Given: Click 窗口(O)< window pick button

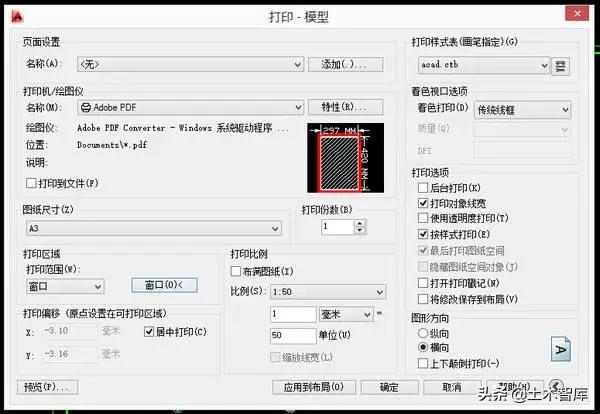Looking at the screenshot, I should click(165, 285).
